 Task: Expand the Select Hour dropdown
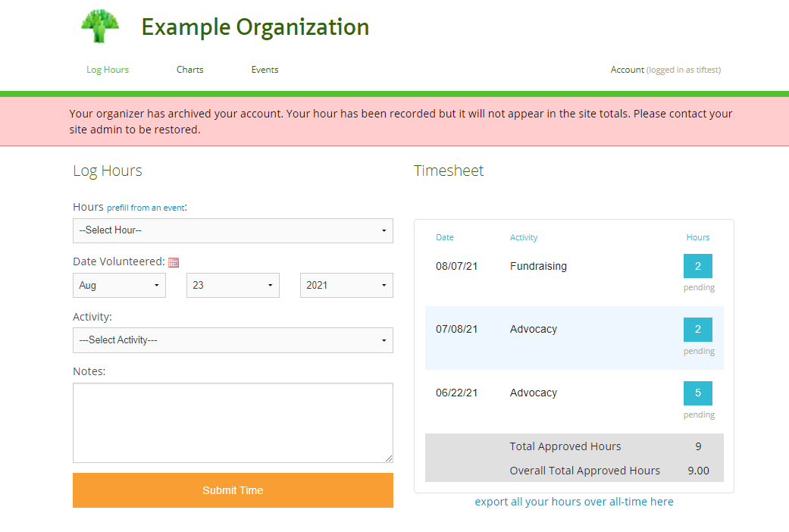click(233, 230)
